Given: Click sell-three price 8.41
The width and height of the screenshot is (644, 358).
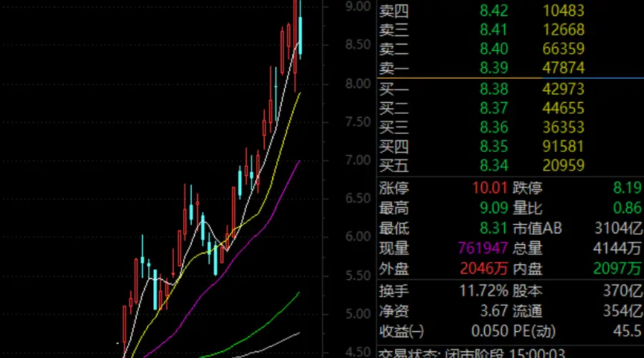Looking at the screenshot, I should point(494,30).
